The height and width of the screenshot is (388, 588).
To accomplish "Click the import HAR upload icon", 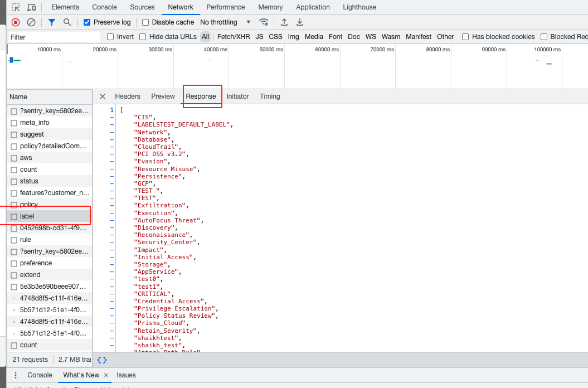I will [x=284, y=22].
